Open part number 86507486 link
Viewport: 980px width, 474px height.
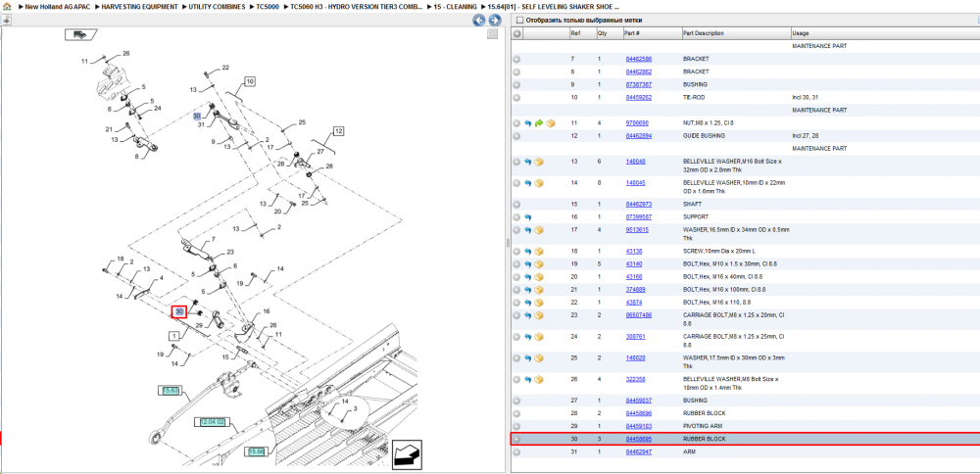tap(638, 315)
